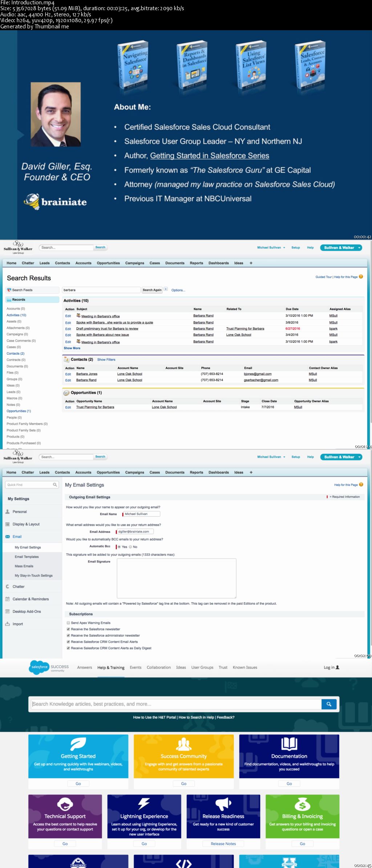Viewport: 372px width, 868px height.
Task: Click the Email envelope icon in My Settings
Action: (x=8, y=536)
